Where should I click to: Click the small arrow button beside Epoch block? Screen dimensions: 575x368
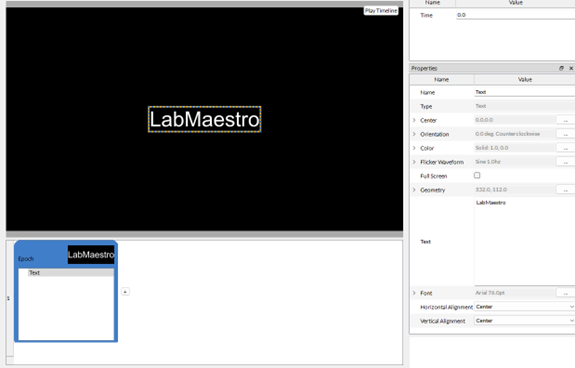pyautogui.click(x=125, y=291)
